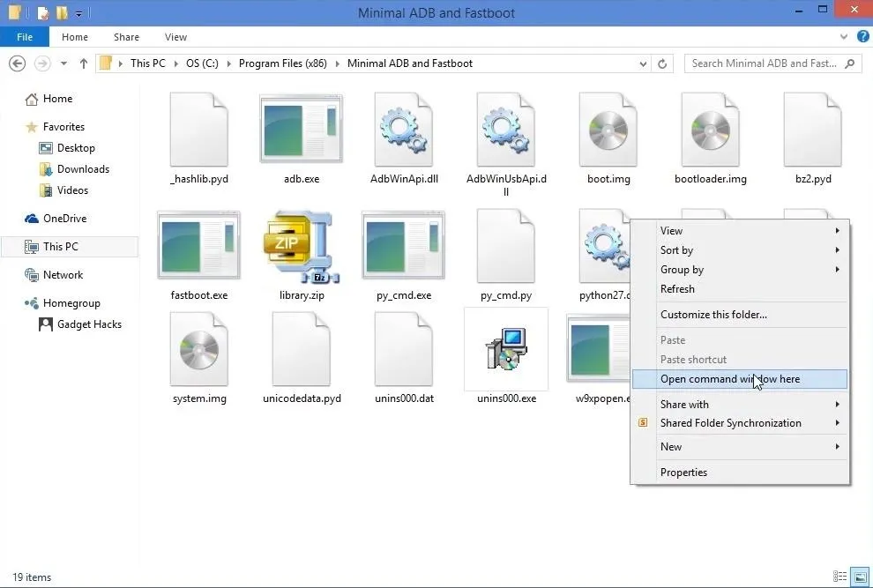Go up one folder level arrow
873x588 pixels.
click(84, 63)
